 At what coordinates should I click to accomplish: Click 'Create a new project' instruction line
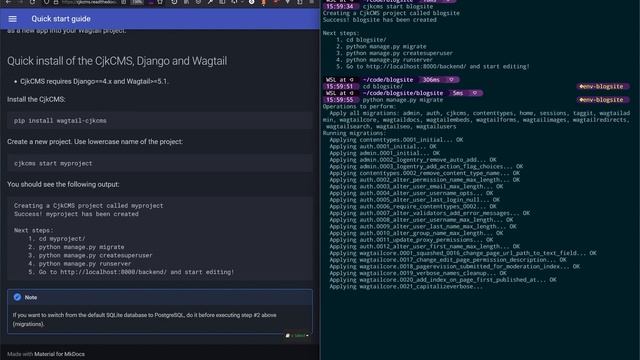coord(95,142)
